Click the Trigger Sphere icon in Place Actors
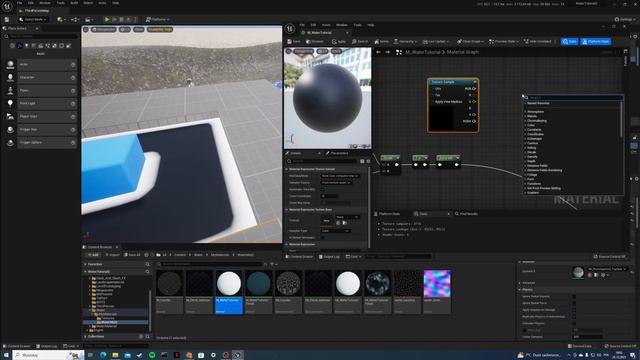The width and height of the screenshot is (640, 360). point(10,142)
